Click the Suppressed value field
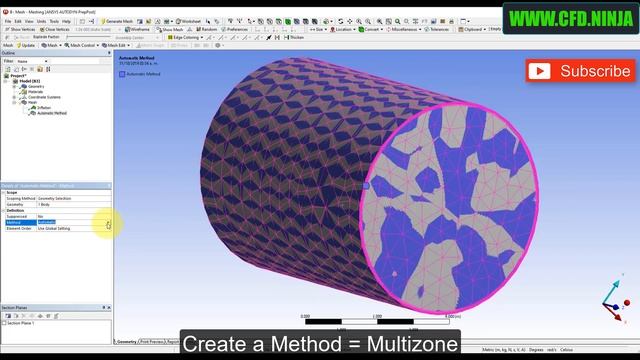640x360 pixels. click(73, 216)
